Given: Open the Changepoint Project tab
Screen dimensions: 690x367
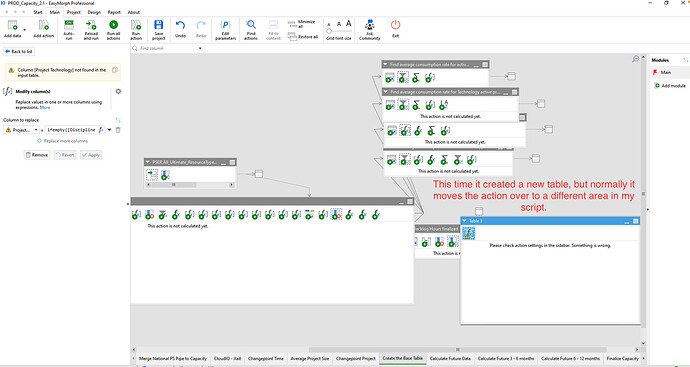Looking at the screenshot, I should [356, 359].
